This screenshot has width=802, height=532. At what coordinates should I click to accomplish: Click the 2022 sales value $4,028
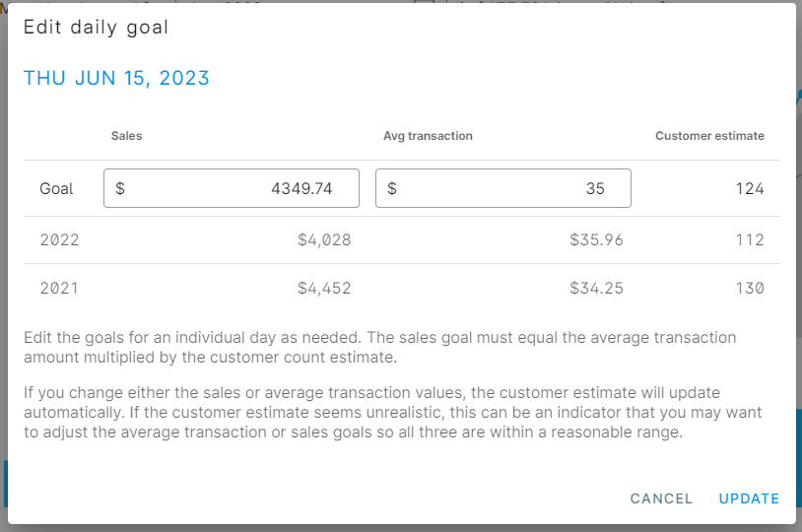coord(324,239)
